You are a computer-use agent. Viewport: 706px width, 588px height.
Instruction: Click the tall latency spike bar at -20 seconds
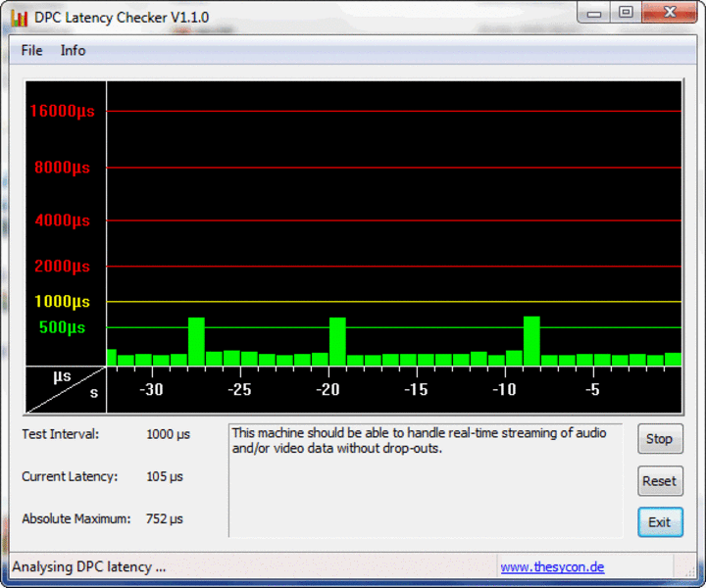337,341
